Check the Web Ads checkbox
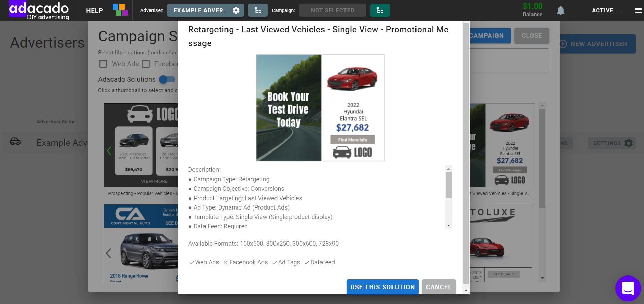The height and width of the screenshot is (304, 644). [103, 64]
